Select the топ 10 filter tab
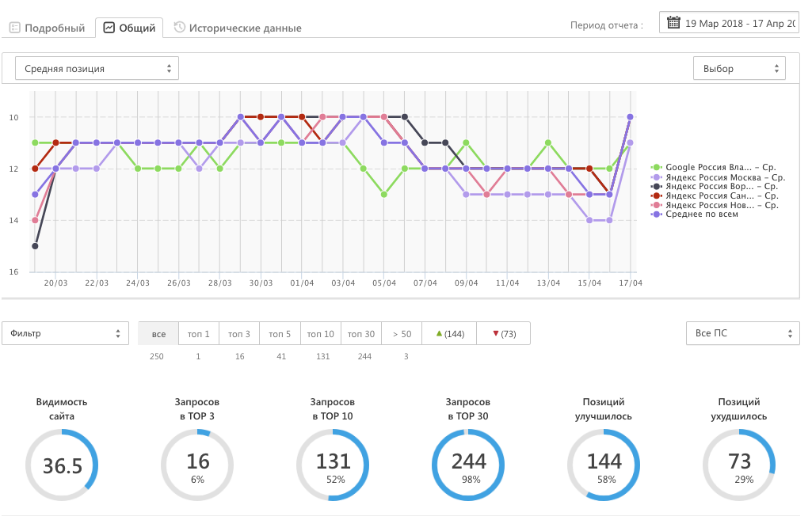The image size is (812, 520). tap(321, 334)
